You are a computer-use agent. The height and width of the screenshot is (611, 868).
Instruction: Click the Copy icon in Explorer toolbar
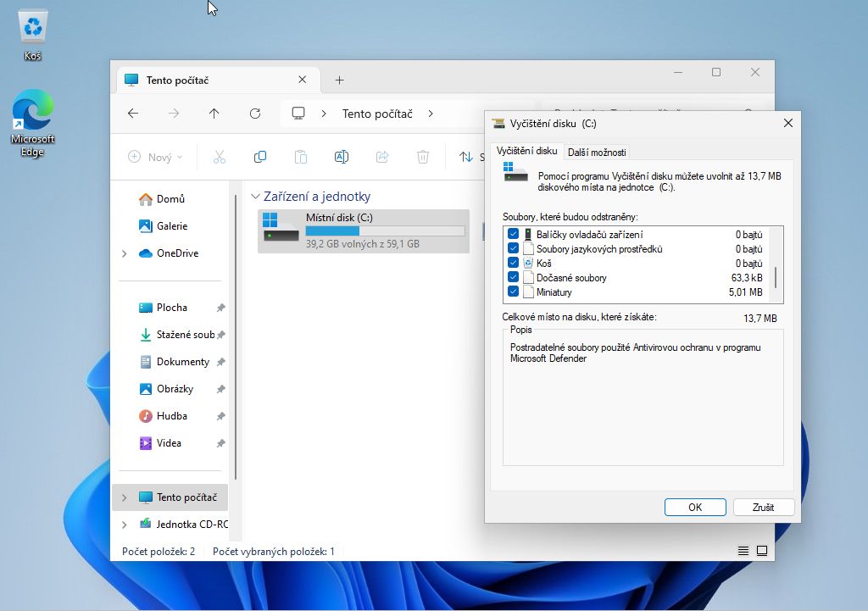coord(260,157)
